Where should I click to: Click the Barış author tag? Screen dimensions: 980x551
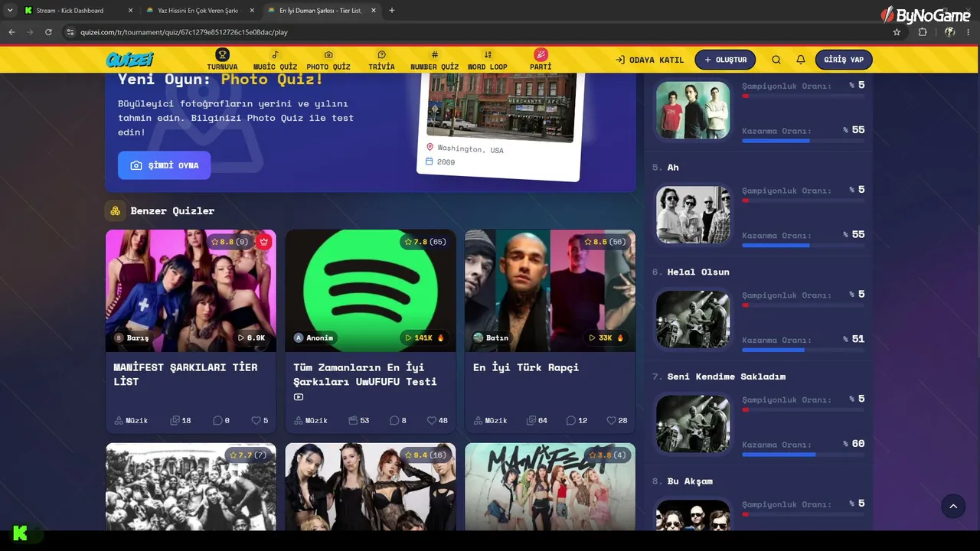[132, 337]
